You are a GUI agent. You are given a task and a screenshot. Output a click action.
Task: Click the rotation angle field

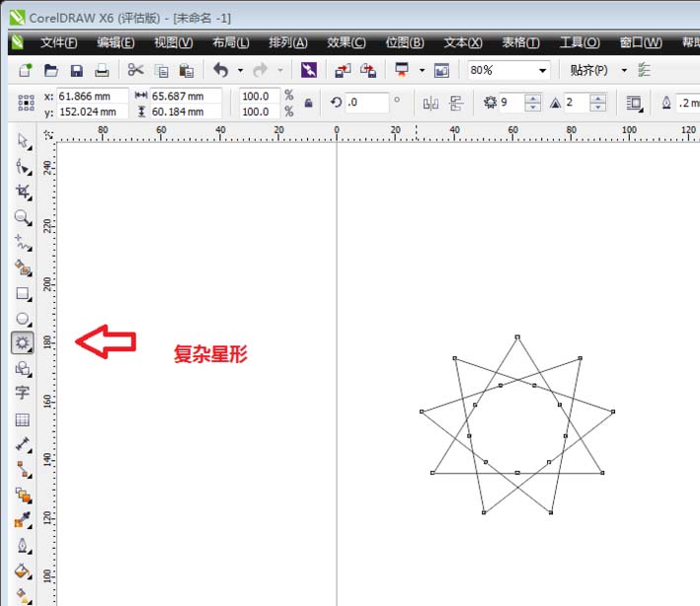click(367, 103)
